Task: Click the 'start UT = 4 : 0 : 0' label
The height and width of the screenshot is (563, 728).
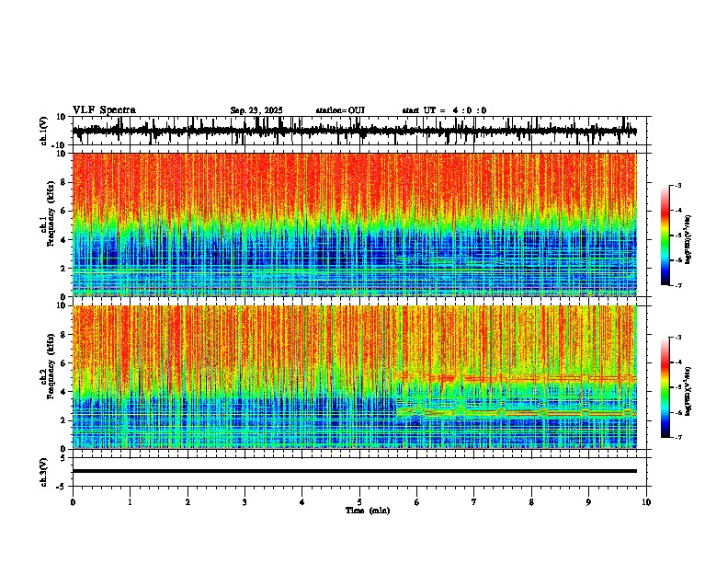Action: [x=444, y=110]
